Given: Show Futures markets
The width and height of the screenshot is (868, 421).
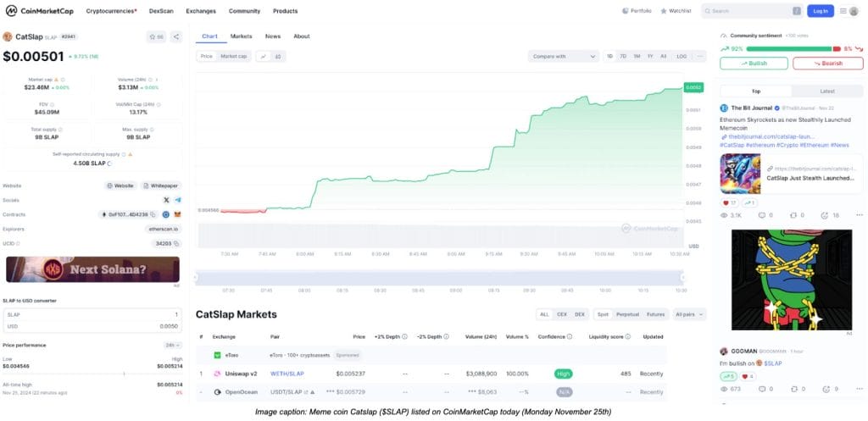Looking at the screenshot, I should [655, 314].
